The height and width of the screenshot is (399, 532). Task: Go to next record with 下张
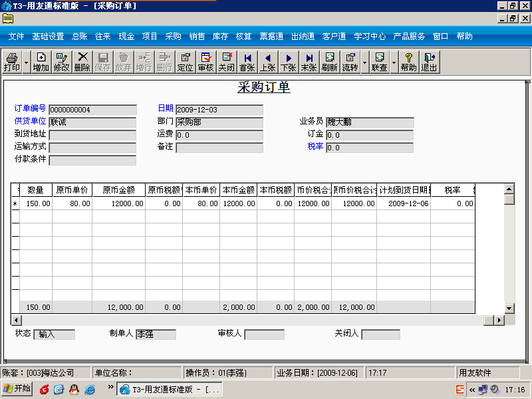[289, 62]
